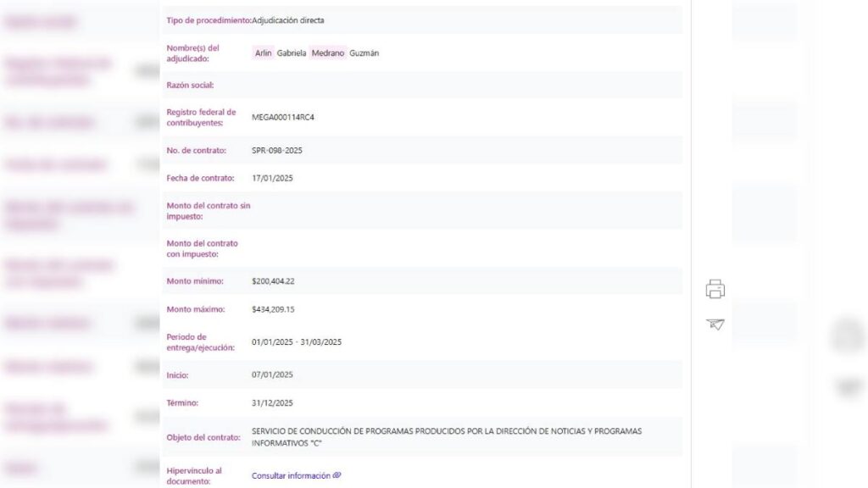Click the link symbol after Consultar información
Viewport: 868px width, 488px height.
click(x=337, y=475)
